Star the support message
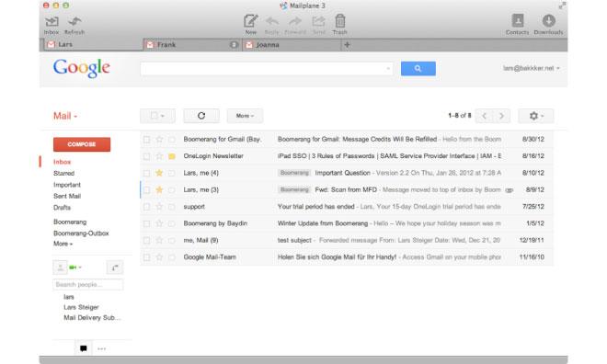The image size is (607, 364). click(x=159, y=207)
